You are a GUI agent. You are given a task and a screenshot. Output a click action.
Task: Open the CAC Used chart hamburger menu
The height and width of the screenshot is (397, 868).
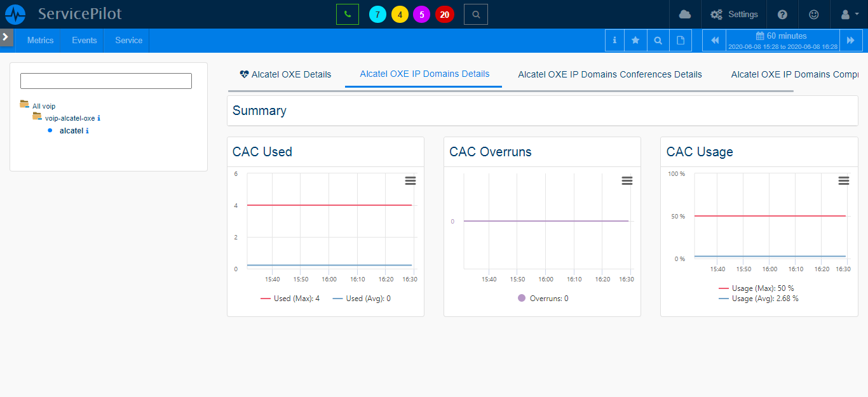(410, 181)
